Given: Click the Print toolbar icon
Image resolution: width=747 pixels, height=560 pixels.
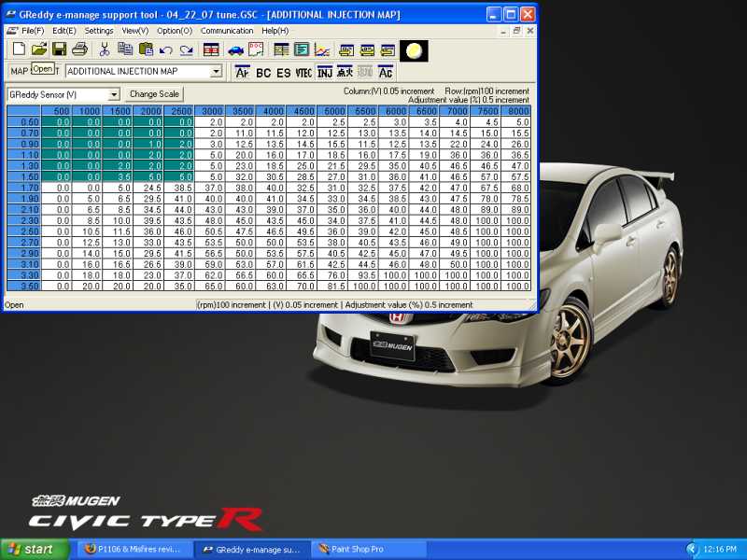Looking at the screenshot, I should pyautogui.click(x=79, y=49).
